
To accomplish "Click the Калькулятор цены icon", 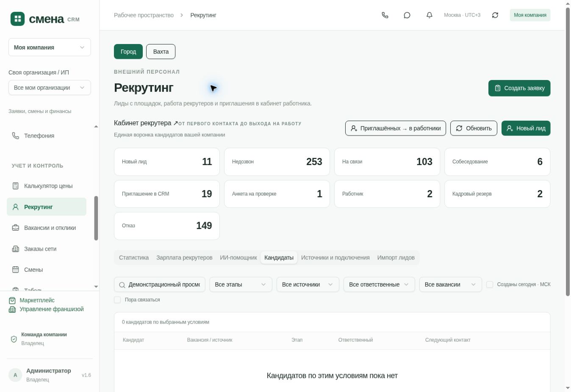I will [x=16, y=186].
